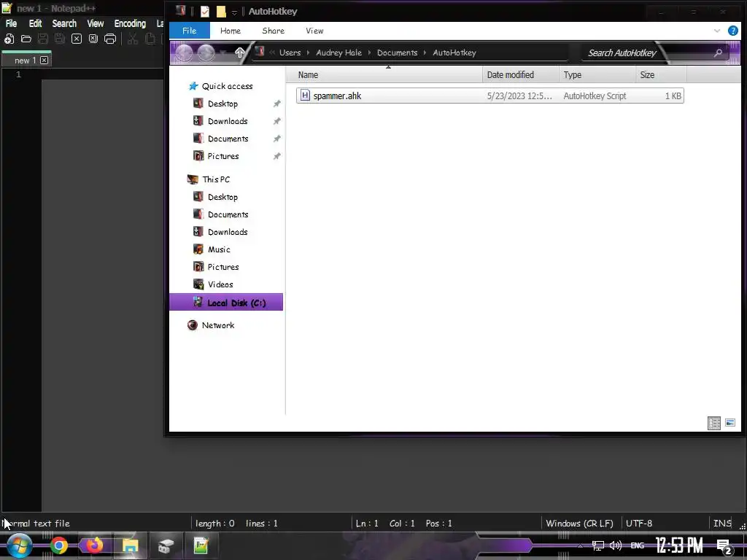Expand breadcrumb arrow after Documents
747x560 pixels.
(425, 52)
